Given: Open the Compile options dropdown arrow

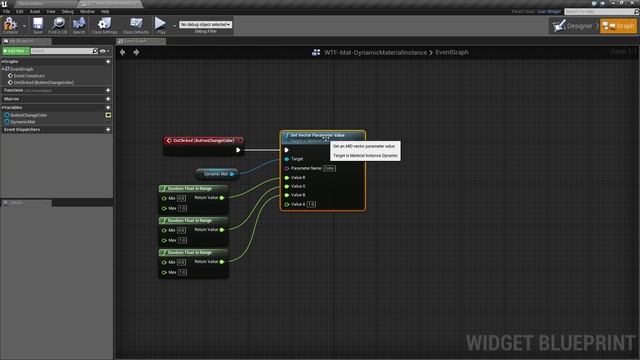Looking at the screenshot, I should tap(24, 26).
